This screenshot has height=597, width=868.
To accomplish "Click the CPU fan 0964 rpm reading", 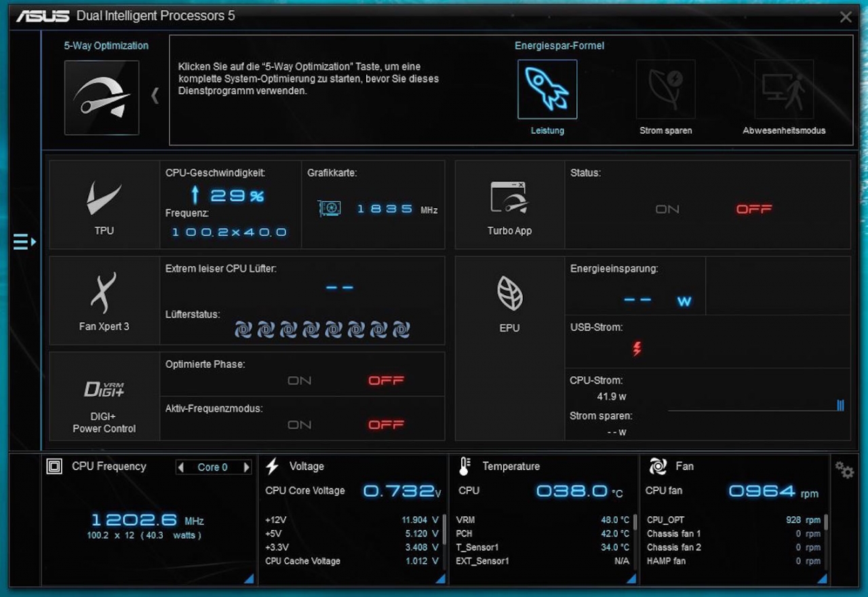I will (774, 490).
